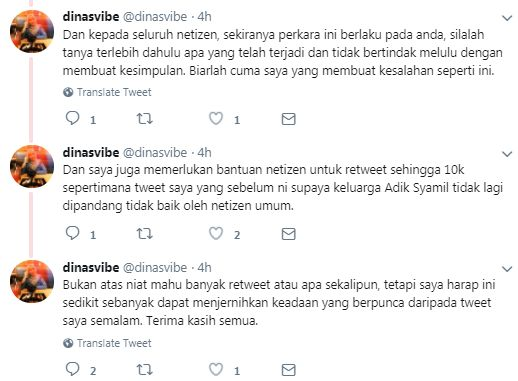Like the Adik Syamil tweet
Viewport: 518px width, 381px height.
(x=216, y=234)
